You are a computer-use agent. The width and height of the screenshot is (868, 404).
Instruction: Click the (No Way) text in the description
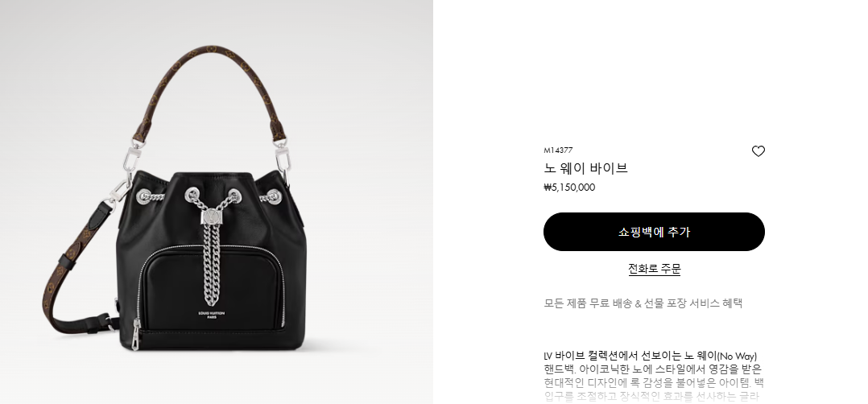click(738, 356)
